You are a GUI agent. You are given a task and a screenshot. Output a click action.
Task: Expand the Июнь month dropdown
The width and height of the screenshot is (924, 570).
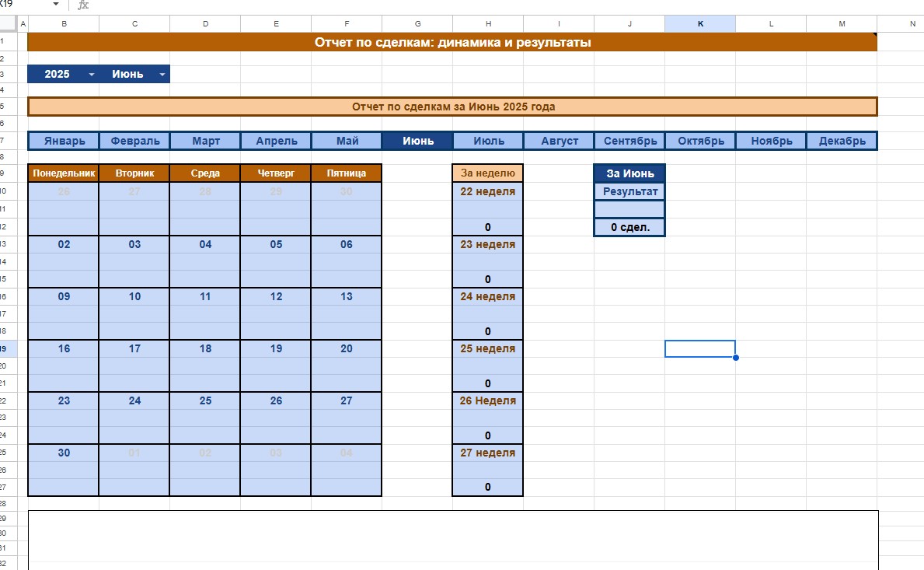(x=162, y=75)
